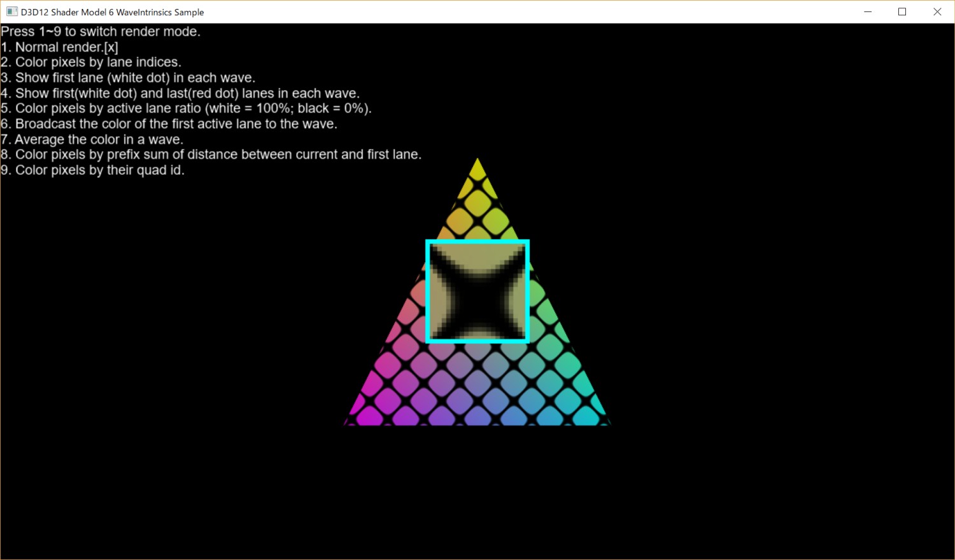Close the WaveIntrinsics Sample window

(x=937, y=11)
